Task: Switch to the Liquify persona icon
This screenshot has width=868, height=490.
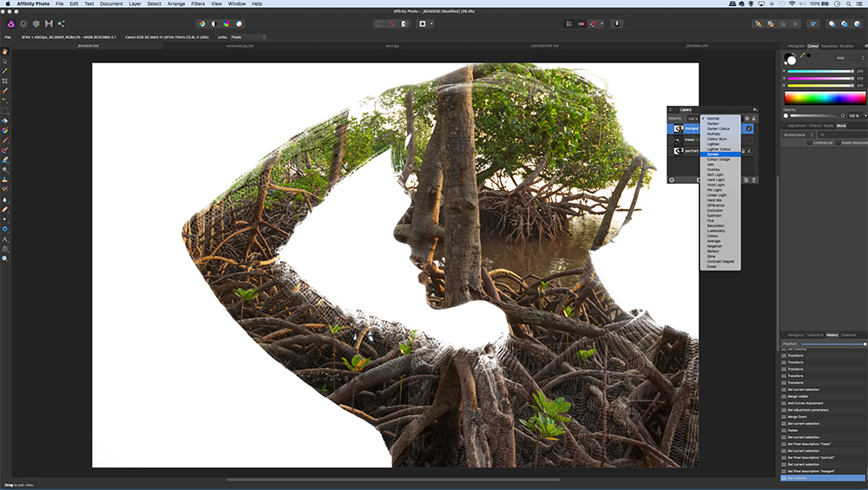Action: click(x=23, y=23)
